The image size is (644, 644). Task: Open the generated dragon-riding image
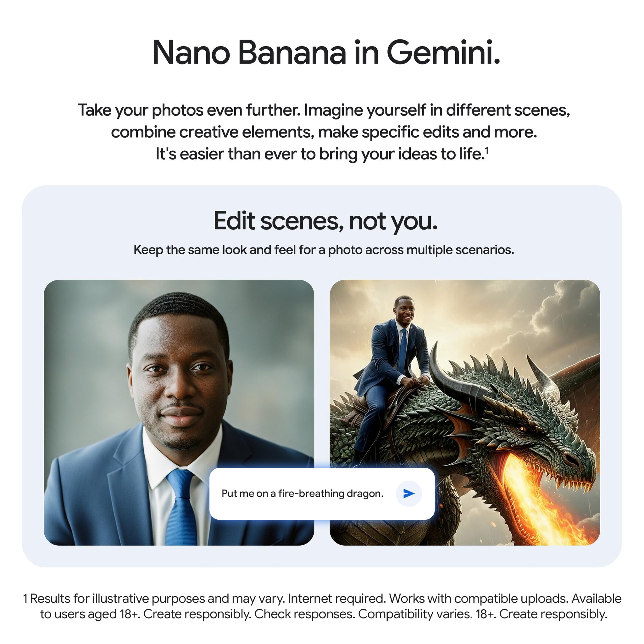[465, 412]
